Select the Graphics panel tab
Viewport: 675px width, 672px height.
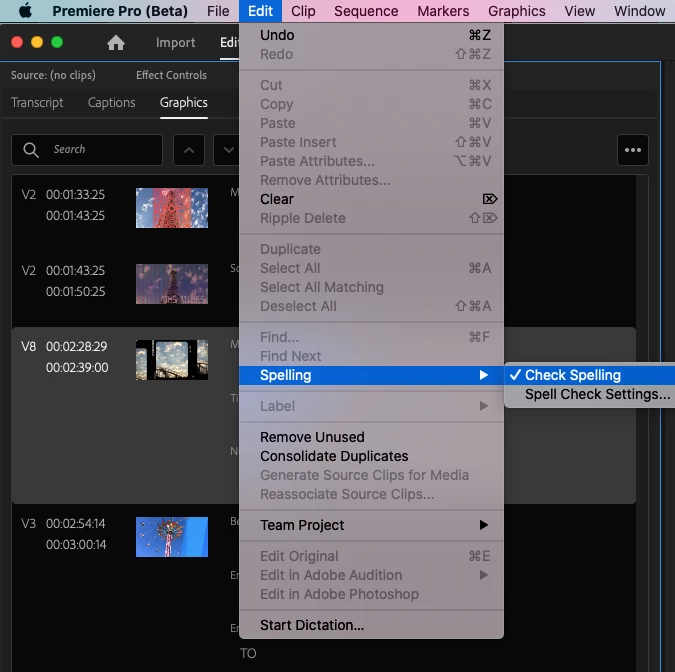[184, 102]
